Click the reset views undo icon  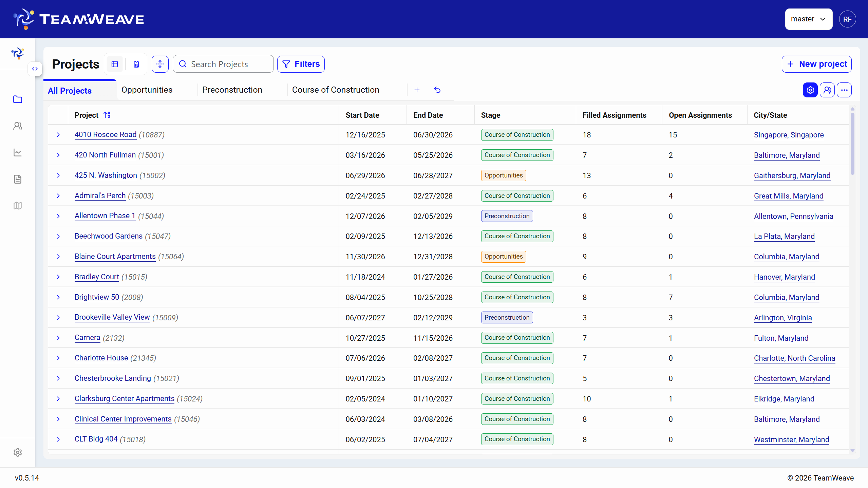[437, 90]
